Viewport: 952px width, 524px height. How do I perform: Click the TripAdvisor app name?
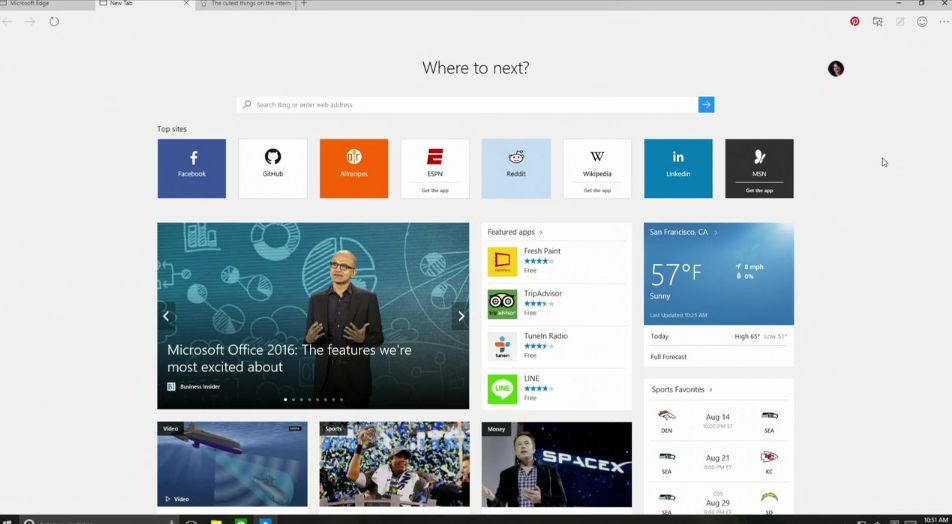[543, 293]
